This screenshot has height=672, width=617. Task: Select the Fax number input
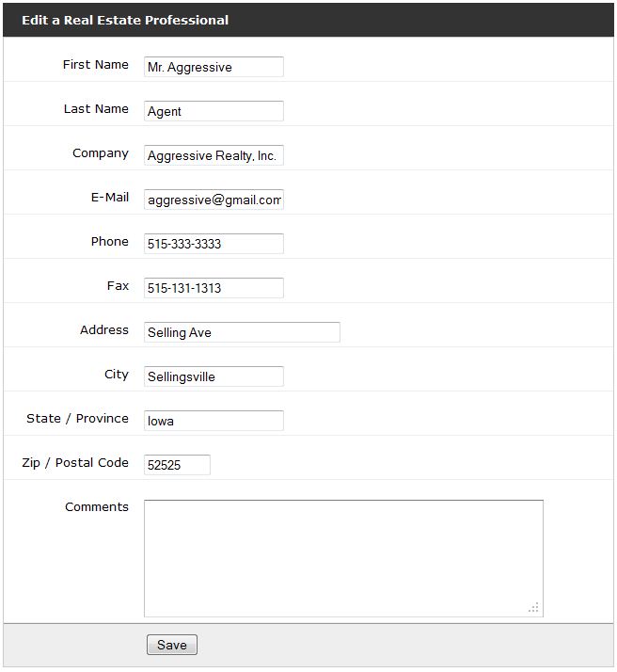[x=214, y=288]
